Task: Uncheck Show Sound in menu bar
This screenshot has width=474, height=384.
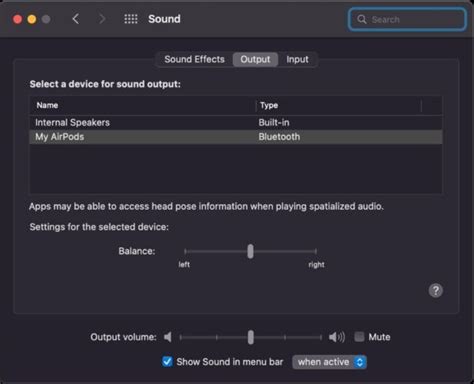Action: [x=167, y=362]
